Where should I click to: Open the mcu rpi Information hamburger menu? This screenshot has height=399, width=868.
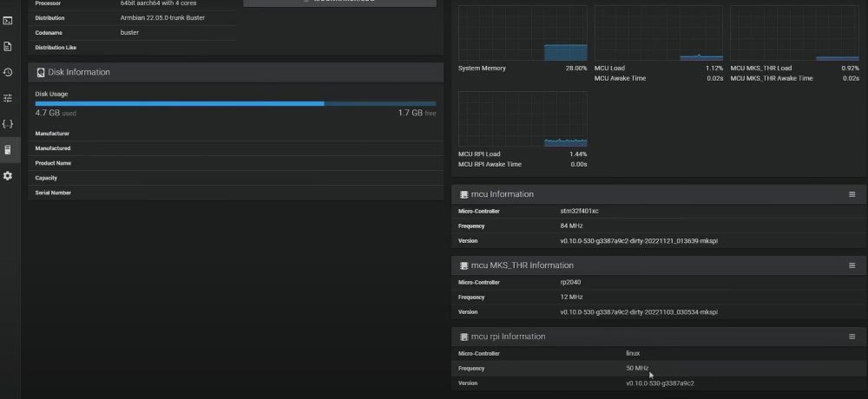click(x=852, y=337)
